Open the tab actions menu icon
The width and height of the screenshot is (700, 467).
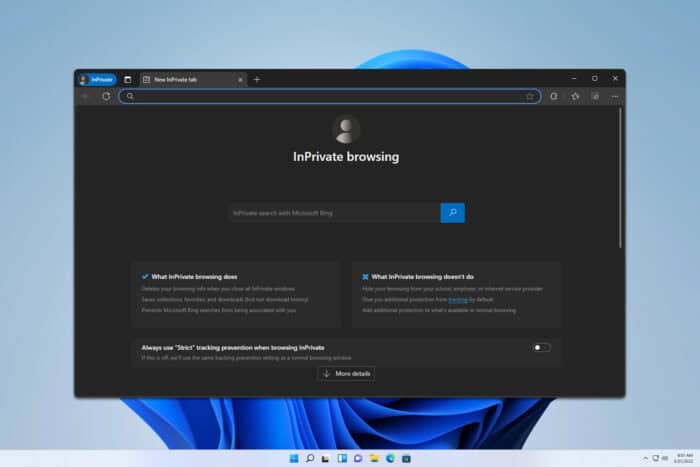pyautogui.click(x=127, y=79)
